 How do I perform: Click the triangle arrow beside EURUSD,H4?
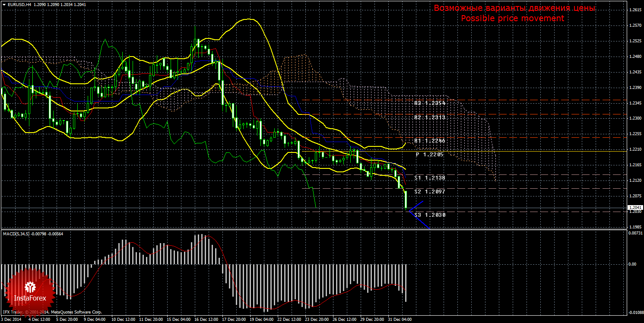pyautogui.click(x=4, y=4)
